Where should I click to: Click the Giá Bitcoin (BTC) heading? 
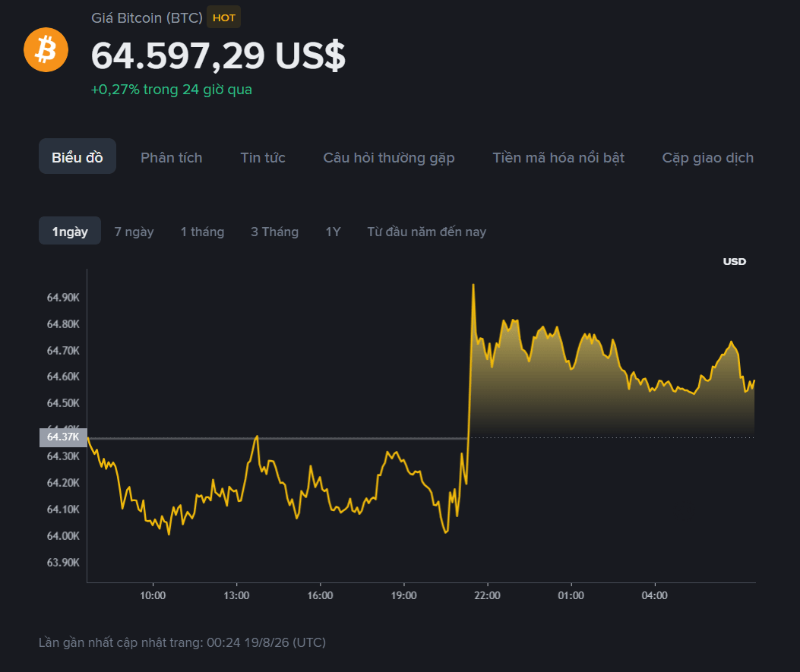tap(147, 18)
